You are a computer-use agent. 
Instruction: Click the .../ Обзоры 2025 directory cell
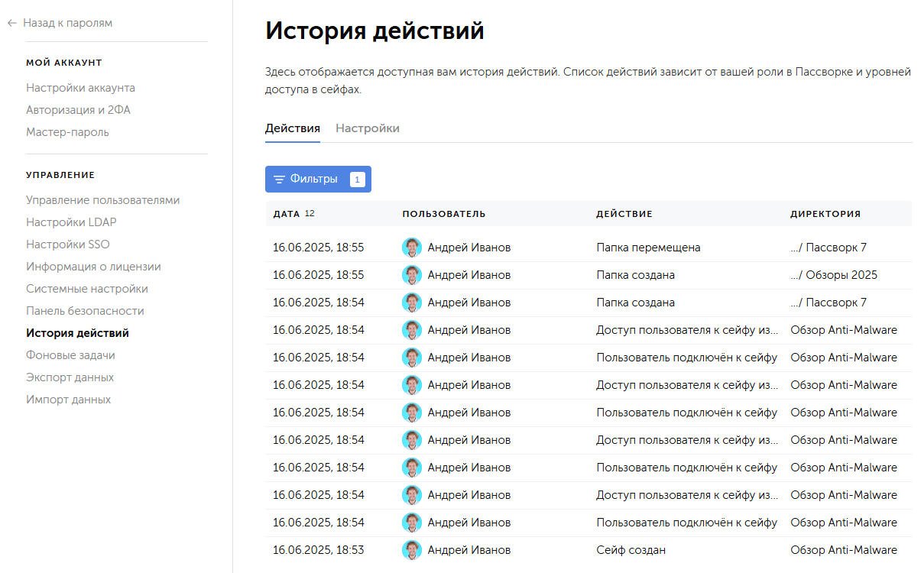[x=834, y=275]
